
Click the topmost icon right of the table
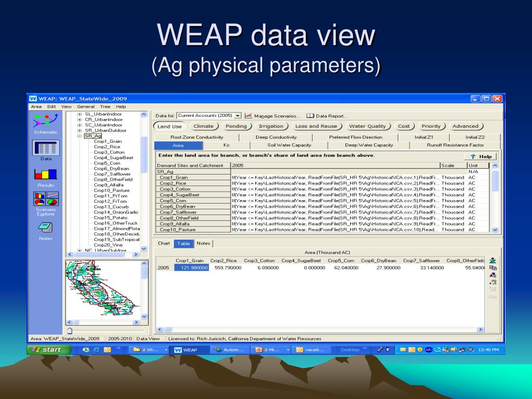[x=493, y=261]
